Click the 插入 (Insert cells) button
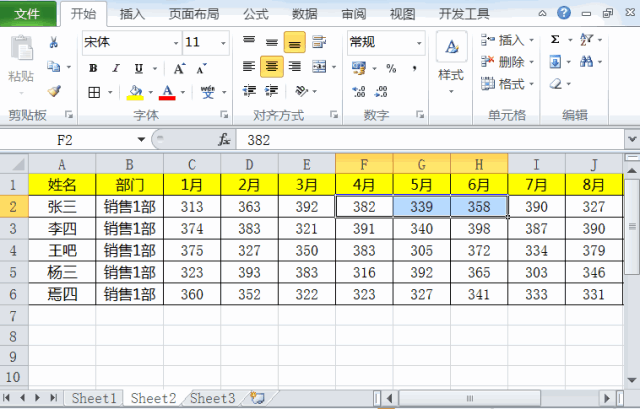Image resolution: width=640 pixels, height=409 pixels. click(507, 40)
